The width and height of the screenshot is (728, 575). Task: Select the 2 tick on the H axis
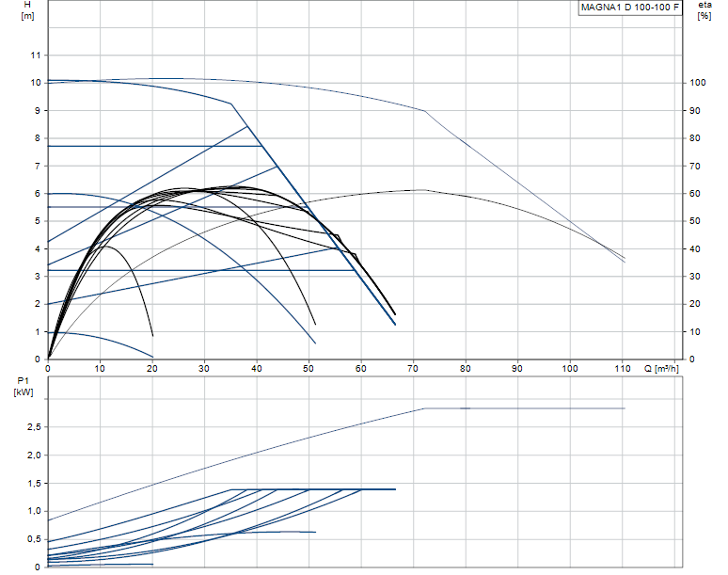point(38,304)
